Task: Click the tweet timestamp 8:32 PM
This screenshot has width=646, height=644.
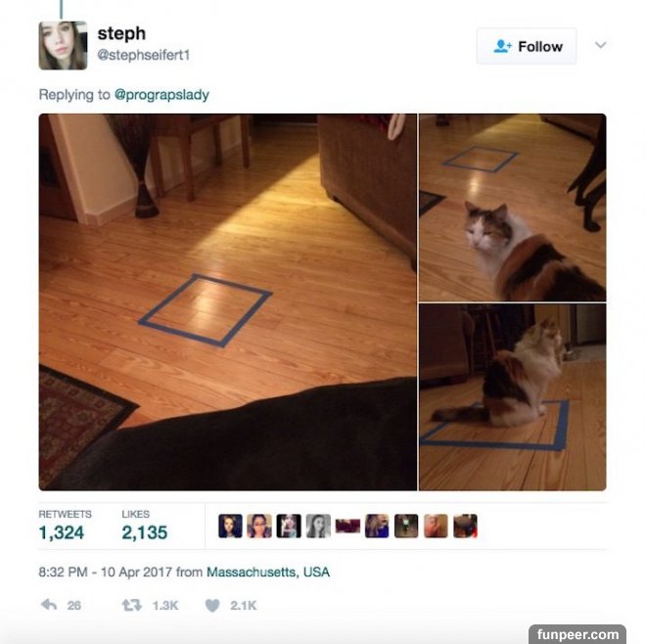Action: pos(63,572)
